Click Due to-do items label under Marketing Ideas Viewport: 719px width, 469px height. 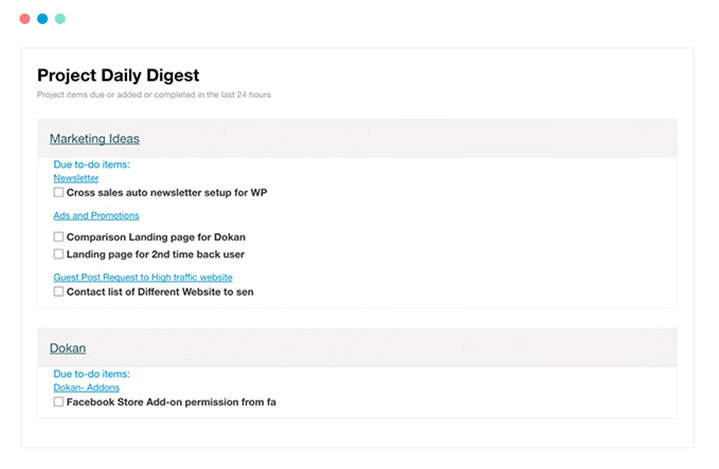[92, 165]
